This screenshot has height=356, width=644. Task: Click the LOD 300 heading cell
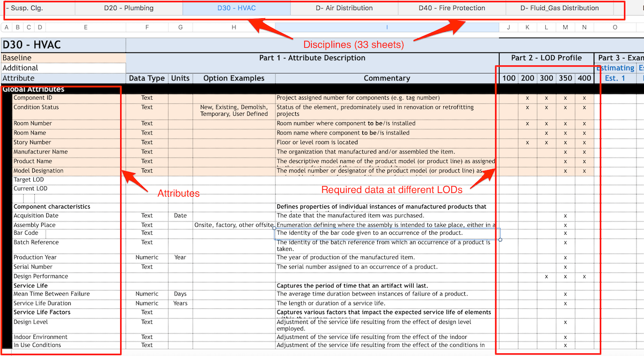546,78
